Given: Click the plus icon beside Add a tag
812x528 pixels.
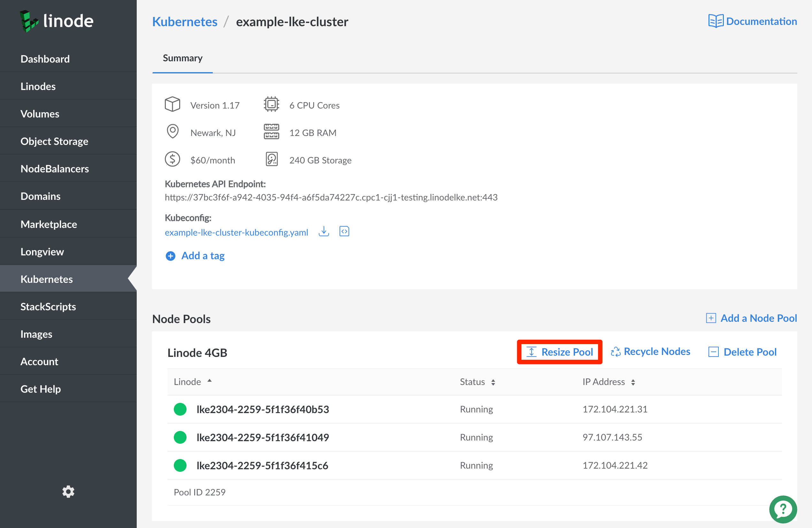Looking at the screenshot, I should 170,256.
